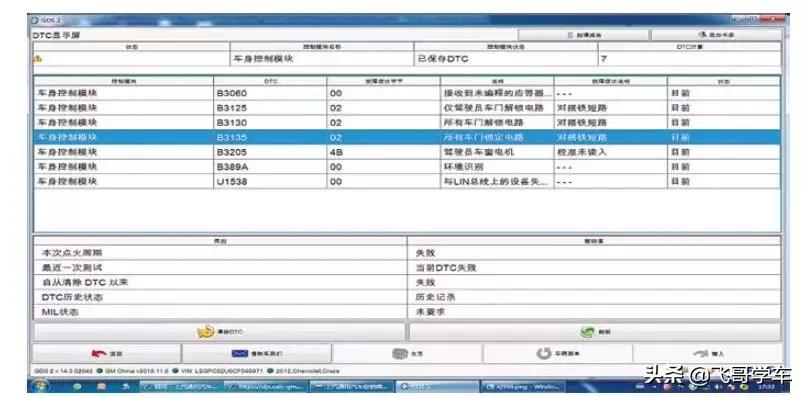
Task: Click the 所有车门锁定电路 description cell
Action: click(x=497, y=137)
